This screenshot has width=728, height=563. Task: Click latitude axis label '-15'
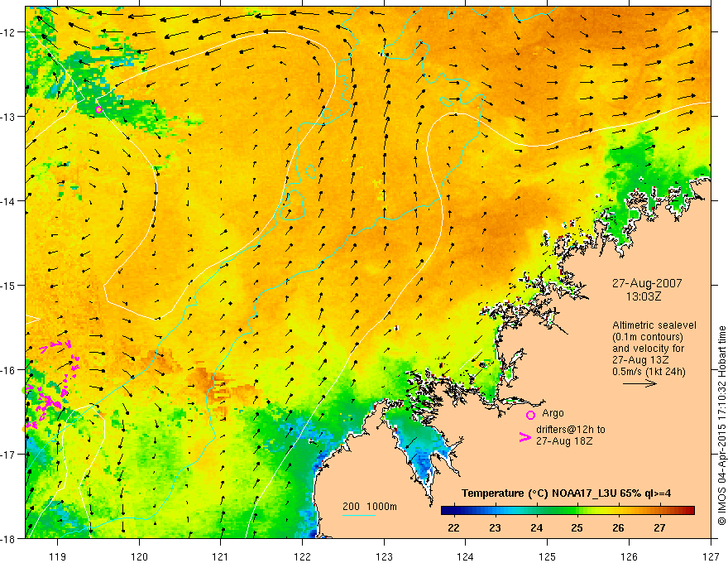click(x=9, y=286)
